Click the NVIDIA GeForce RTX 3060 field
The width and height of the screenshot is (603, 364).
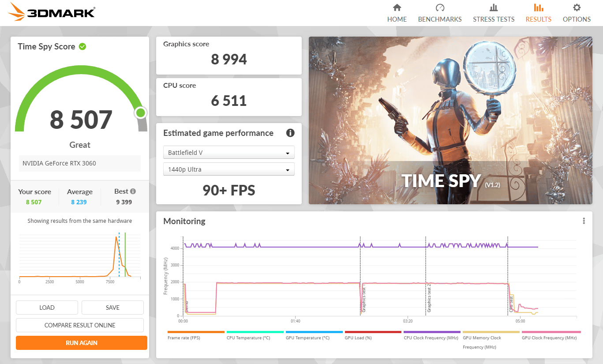80,163
